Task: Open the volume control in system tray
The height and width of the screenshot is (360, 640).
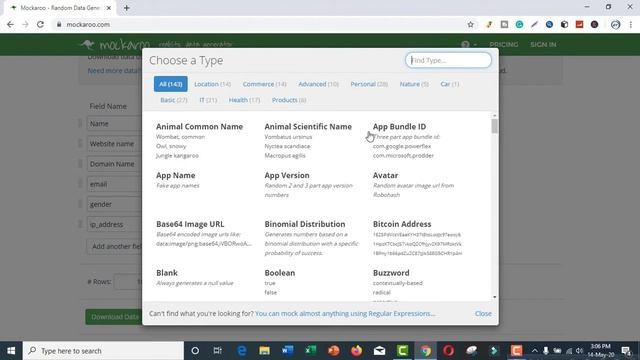Action: point(579,351)
